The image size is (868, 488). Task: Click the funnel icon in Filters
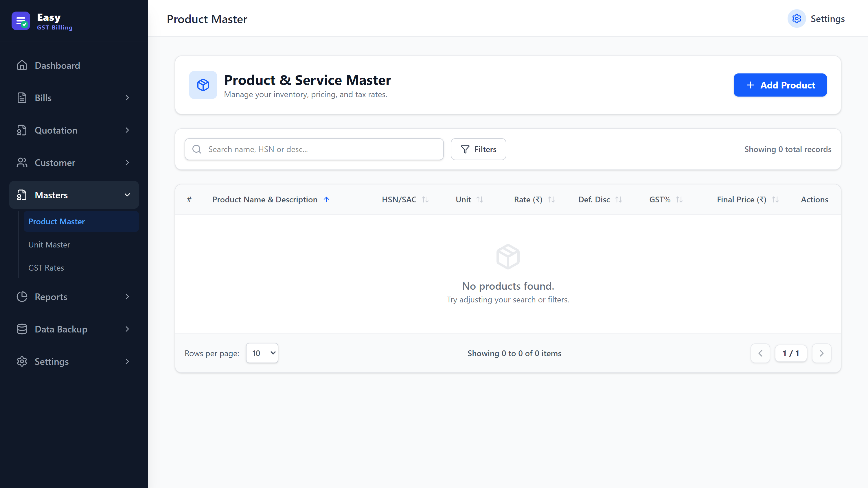point(465,149)
